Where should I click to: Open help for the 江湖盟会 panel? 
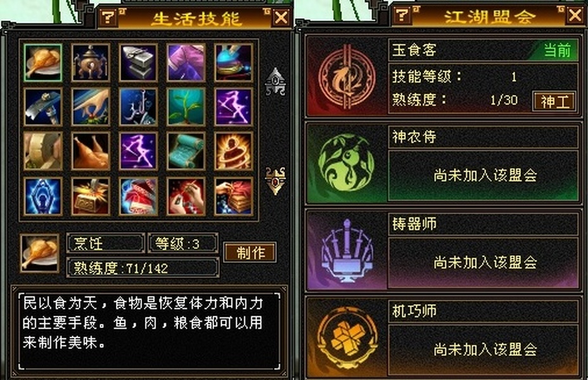tap(402, 15)
